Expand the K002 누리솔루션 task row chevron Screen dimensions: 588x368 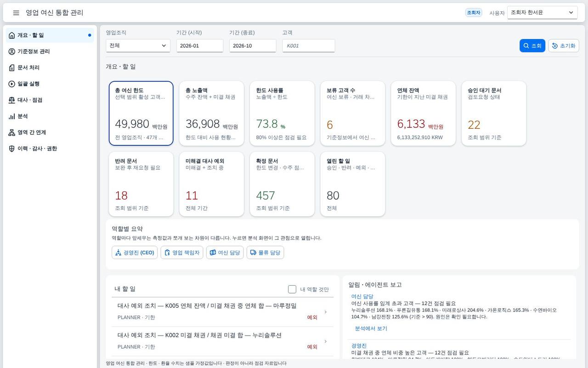pyautogui.click(x=326, y=341)
